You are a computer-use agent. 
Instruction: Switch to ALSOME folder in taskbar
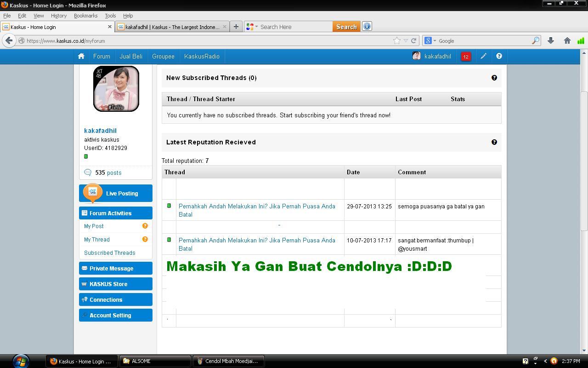point(155,361)
